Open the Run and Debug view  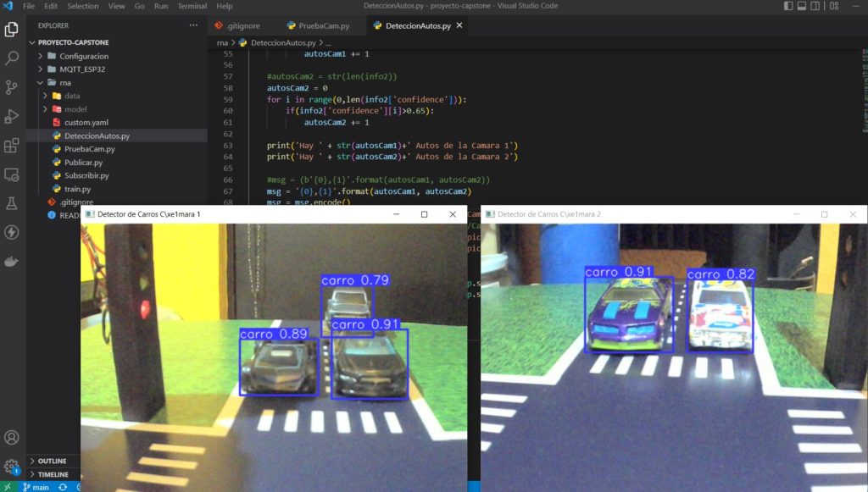[x=12, y=116]
